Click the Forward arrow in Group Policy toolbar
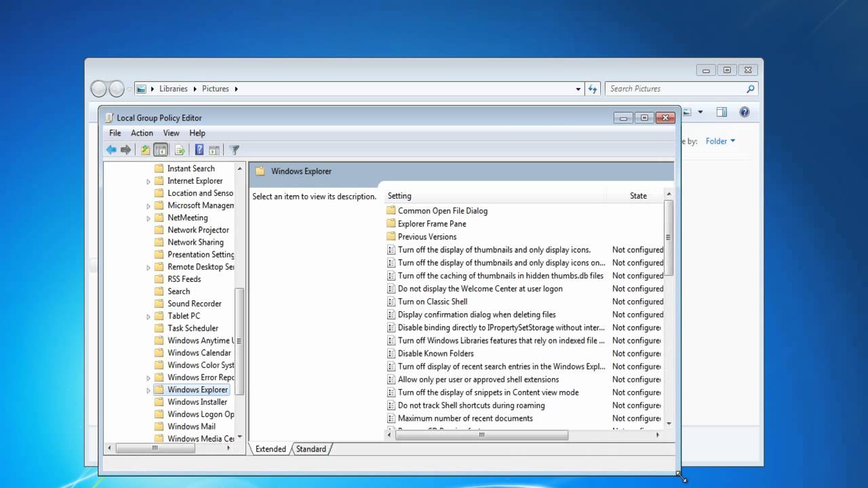 [125, 150]
